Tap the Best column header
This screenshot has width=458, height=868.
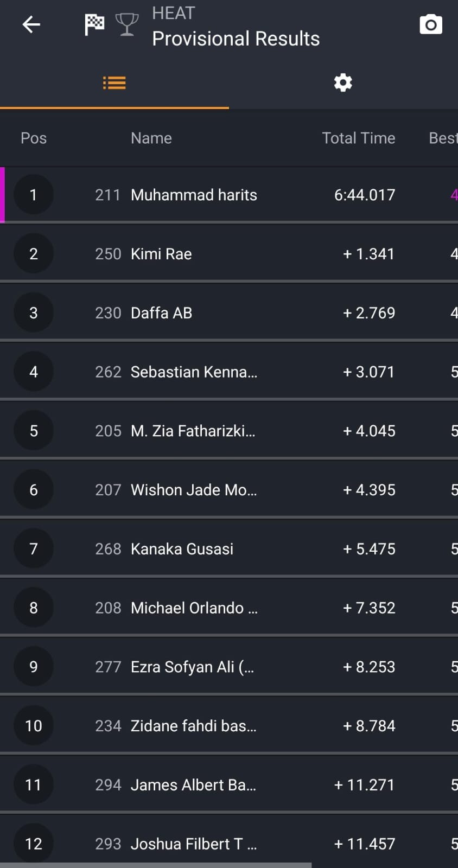(442, 138)
